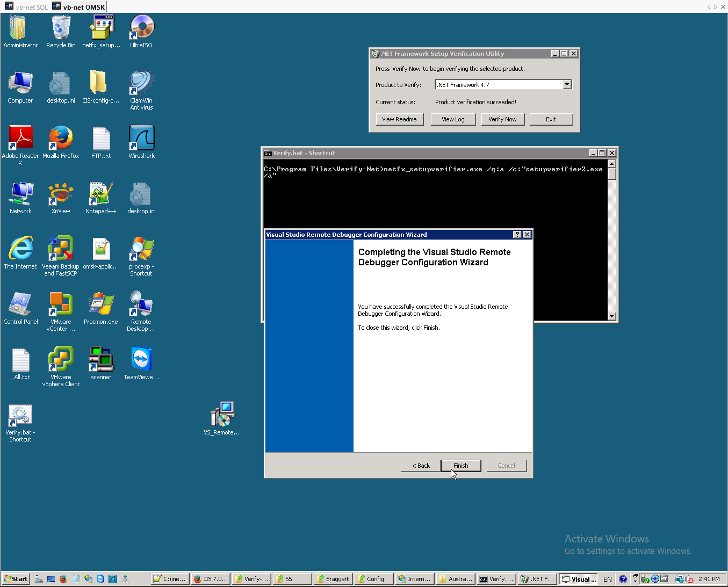Launch the scanner shortcut icon
Image resolution: width=728 pixels, height=587 pixels.
click(x=101, y=364)
